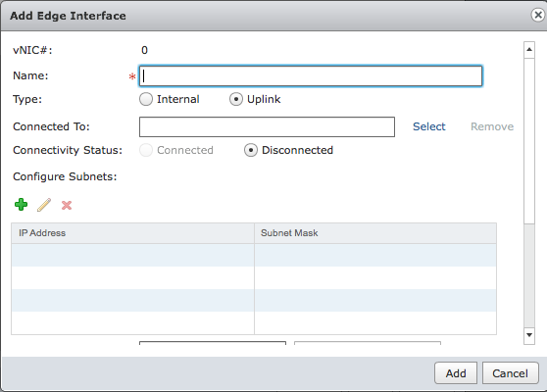Viewport: 547px width, 392px height.
Task: Select the first row in subnet table
Action: click(254, 255)
